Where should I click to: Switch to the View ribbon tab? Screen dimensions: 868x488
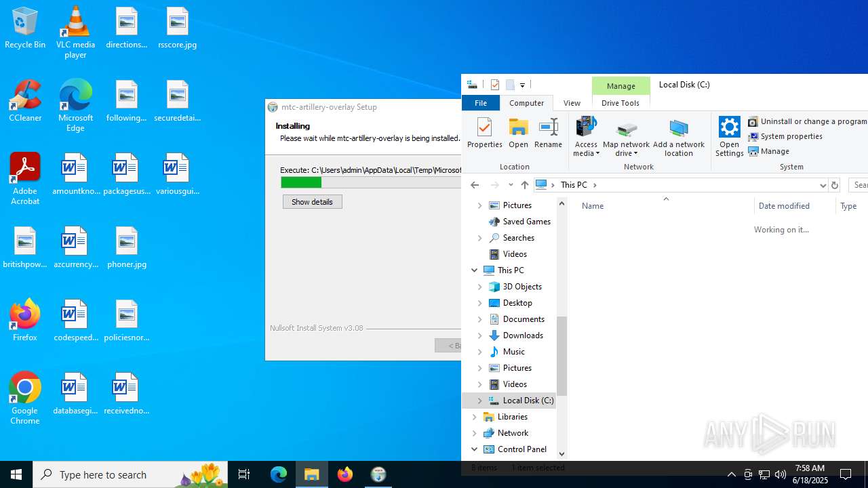[x=572, y=103]
